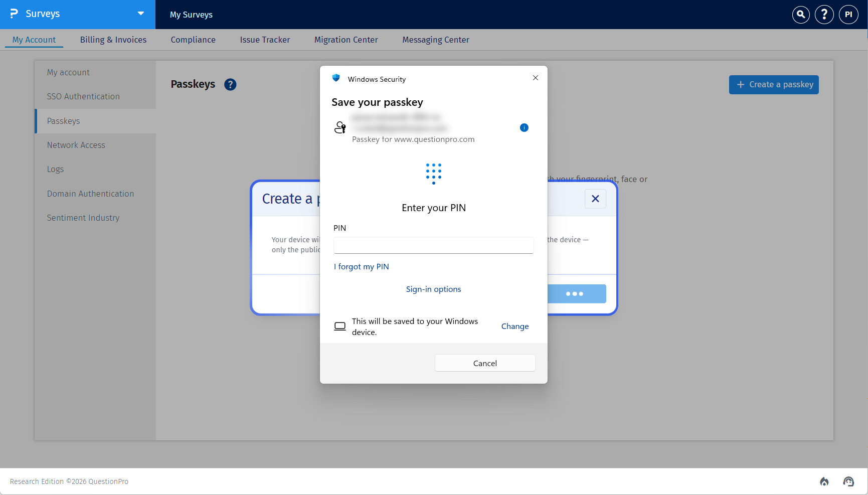Open Sign-in options link

click(x=434, y=289)
